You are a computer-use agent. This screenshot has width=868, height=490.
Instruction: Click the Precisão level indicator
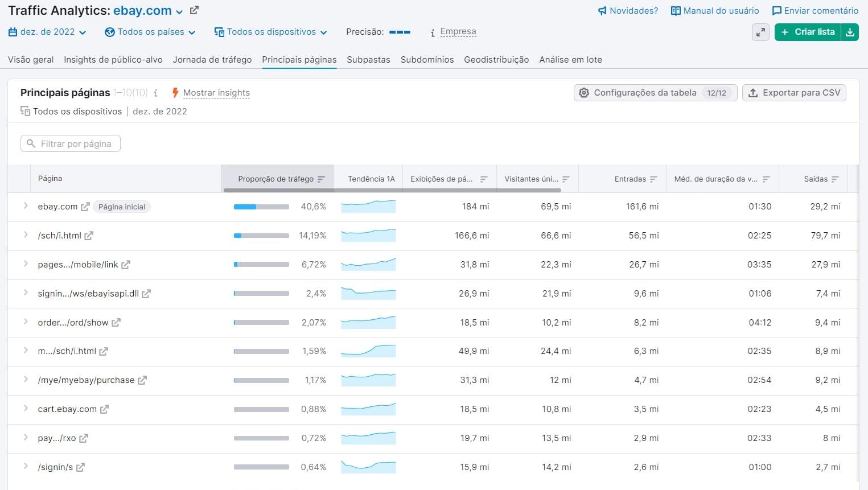400,32
